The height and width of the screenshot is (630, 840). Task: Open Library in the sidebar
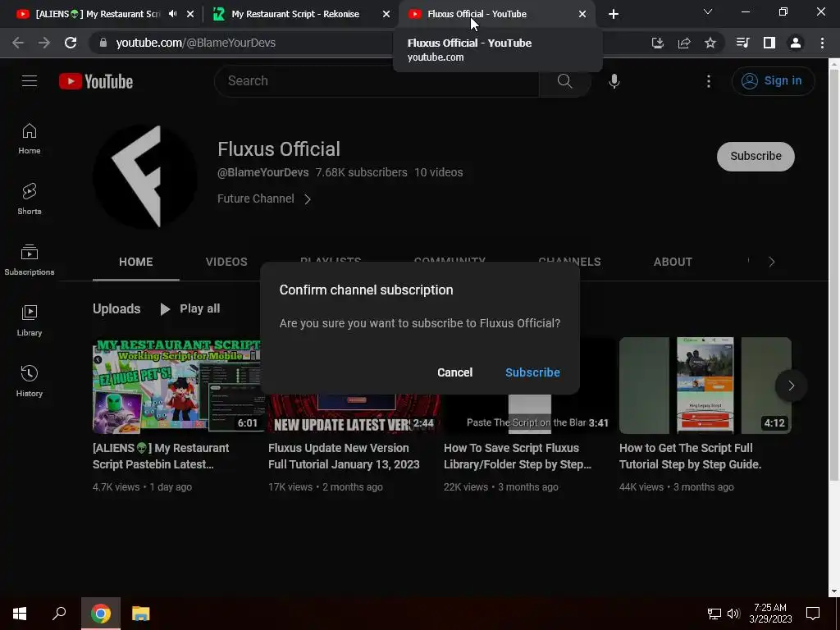coord(30,321)
